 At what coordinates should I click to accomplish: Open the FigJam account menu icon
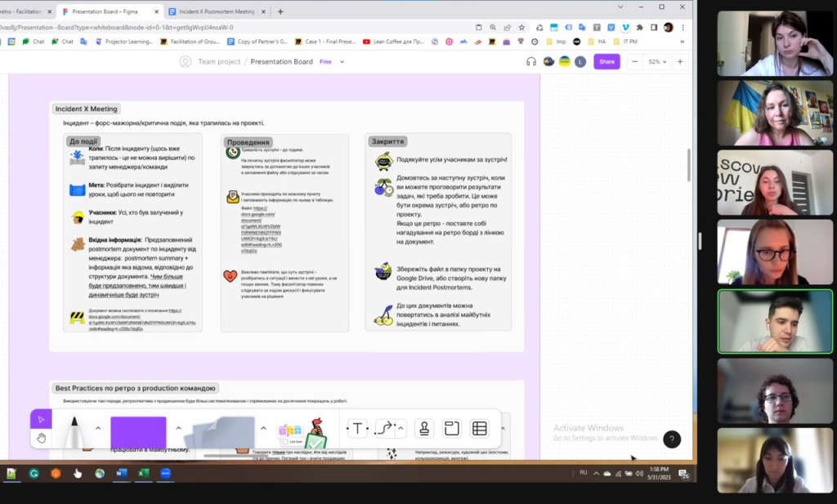click(x=186, y=62)
